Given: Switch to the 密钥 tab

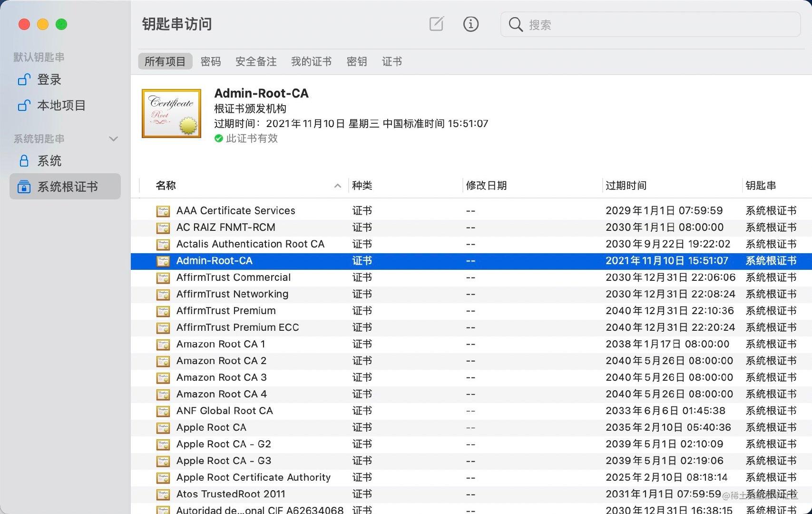Looking at the screenshot, I should (357, 61).
